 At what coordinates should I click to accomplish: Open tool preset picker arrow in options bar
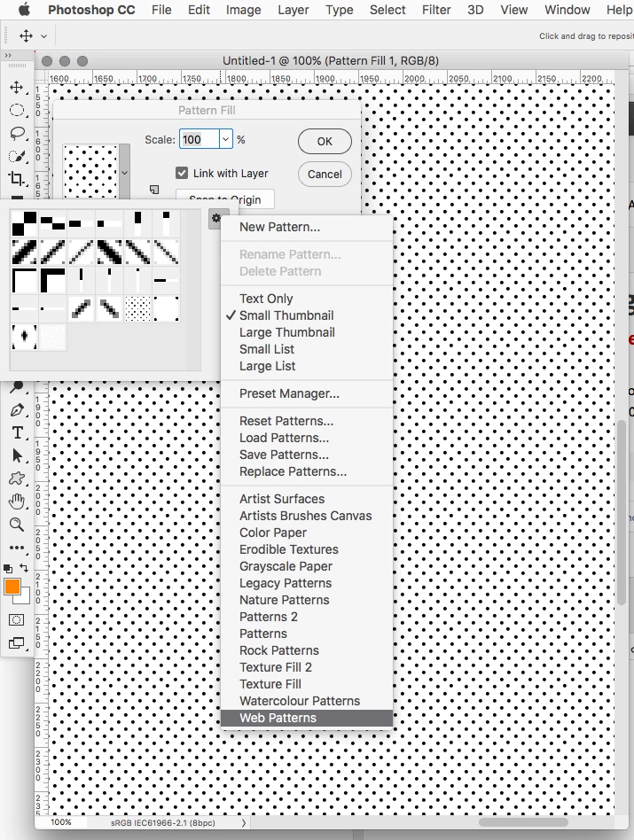(44, 36)
